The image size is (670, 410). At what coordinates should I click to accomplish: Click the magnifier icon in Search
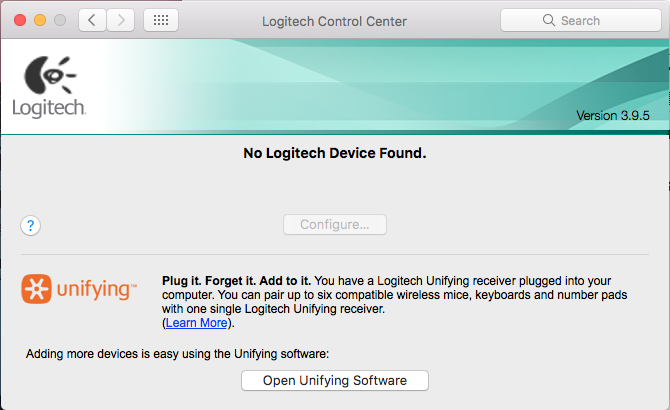pyautogui.click(x=548, y=20)
